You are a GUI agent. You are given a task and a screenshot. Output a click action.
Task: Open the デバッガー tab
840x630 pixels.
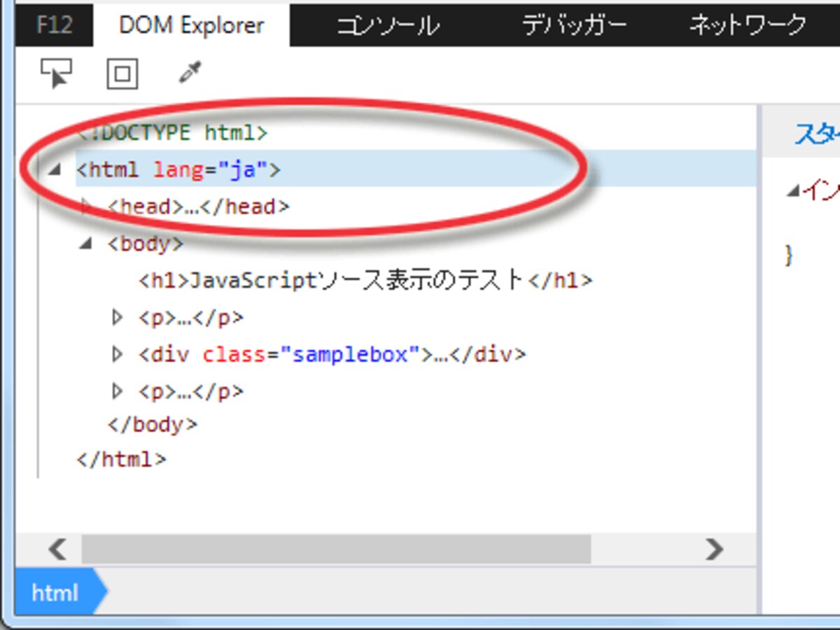point(575,25)
